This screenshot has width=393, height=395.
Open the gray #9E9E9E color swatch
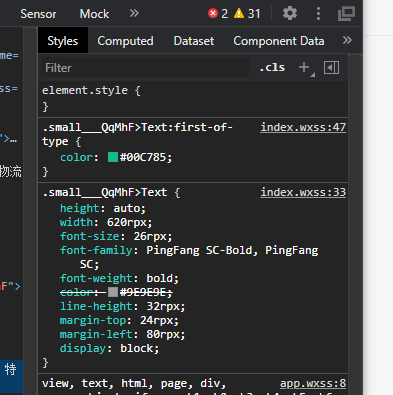(x=113, y=292)
